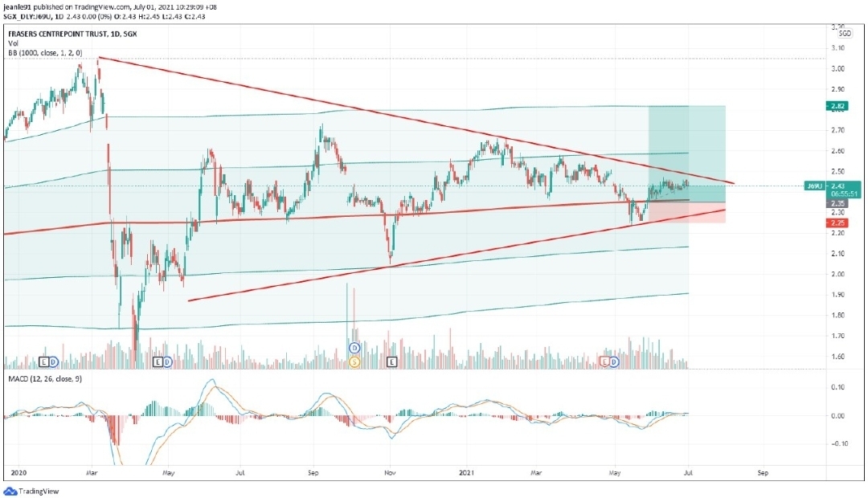The width and height of the screenshot is (868, 498).
Task: Open the first earnings E marker near 2020
Action: [x=44, y=362]
